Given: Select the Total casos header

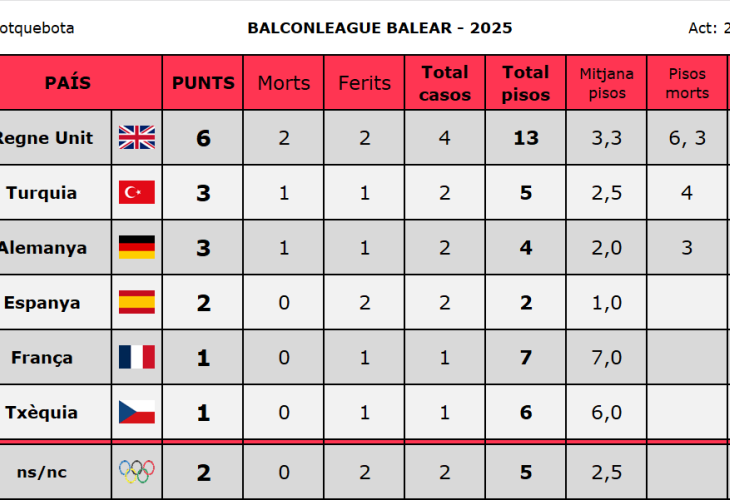Looking at the screenshot, I should [445, 83].
